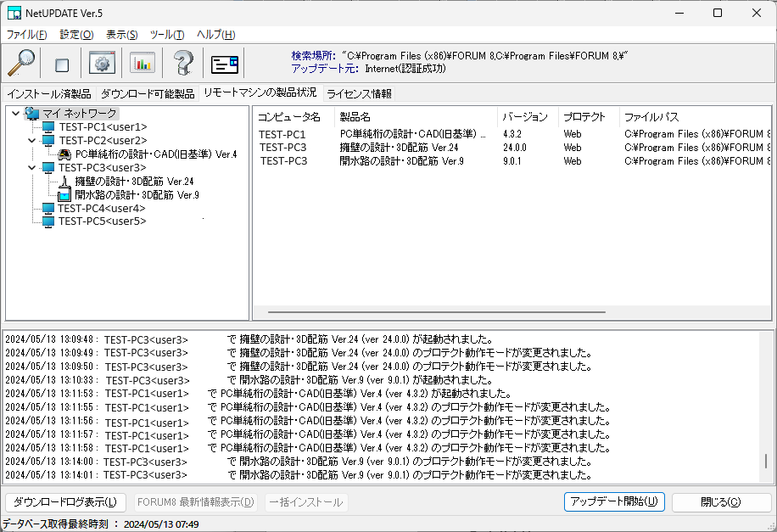This screenshot has width=777, height=532.
Task: Click the 開水路の設計 product icon in tree
Action: tap(64, 195)
